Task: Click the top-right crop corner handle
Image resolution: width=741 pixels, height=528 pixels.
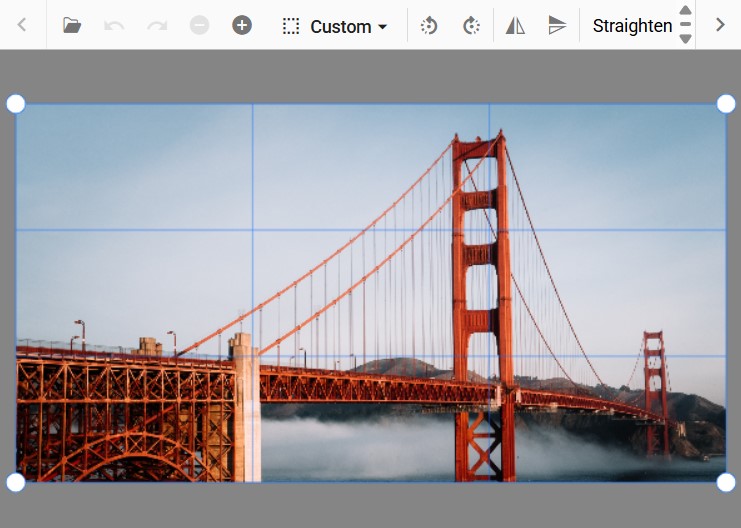Action: 726,104
